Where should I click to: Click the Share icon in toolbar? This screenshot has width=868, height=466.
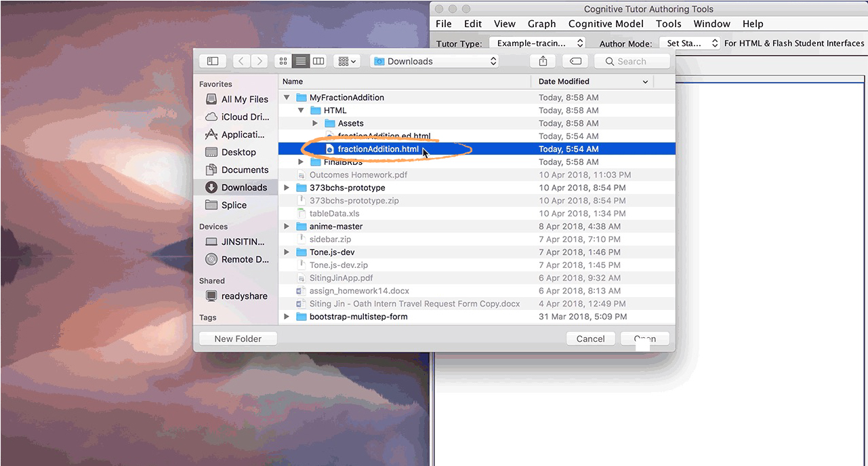pos(543,61)
